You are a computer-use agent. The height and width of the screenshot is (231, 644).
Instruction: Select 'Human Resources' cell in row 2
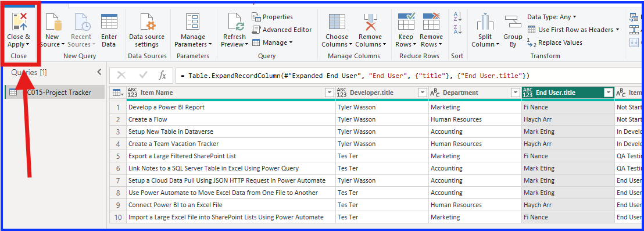click(x=475, y=119)
